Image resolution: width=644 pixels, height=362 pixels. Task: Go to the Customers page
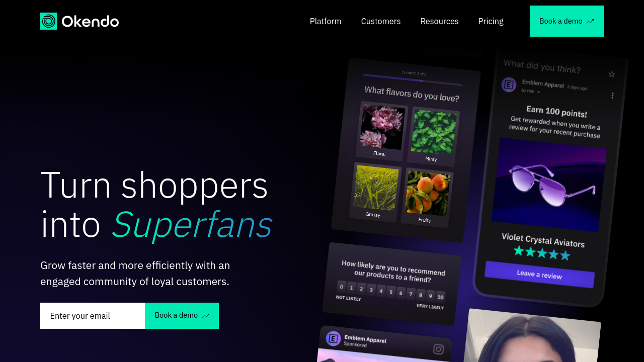click(381, 21)
